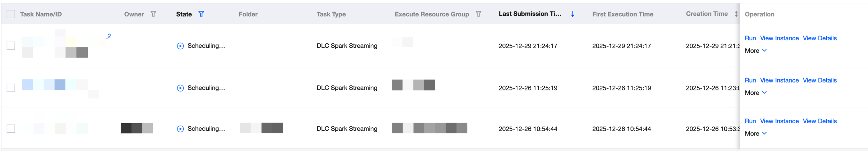Viewport: 868px width, 151px height.
Task: Tick the select-all checkbox in table header
Action: [11, 14]
